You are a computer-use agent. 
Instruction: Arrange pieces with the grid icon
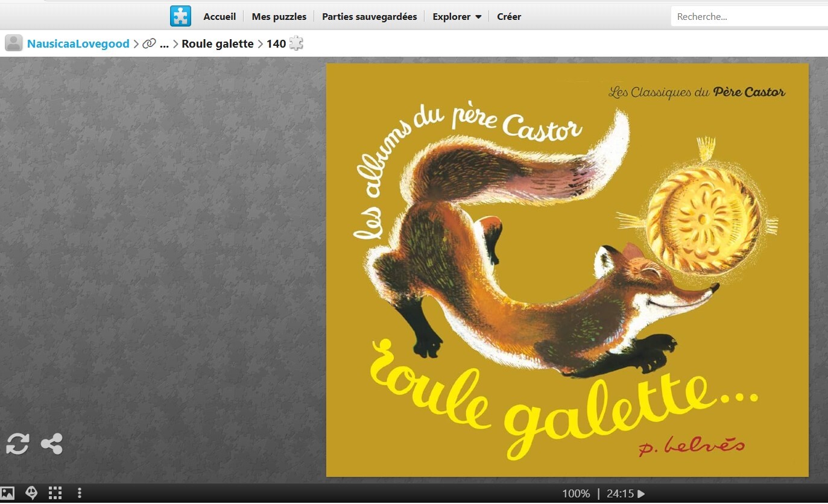(55, 493)
